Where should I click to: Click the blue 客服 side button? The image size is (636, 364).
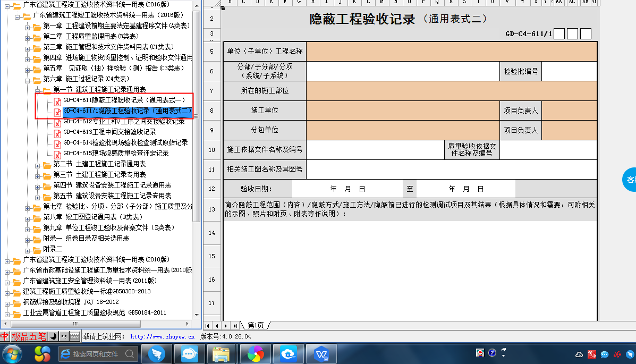630,180
